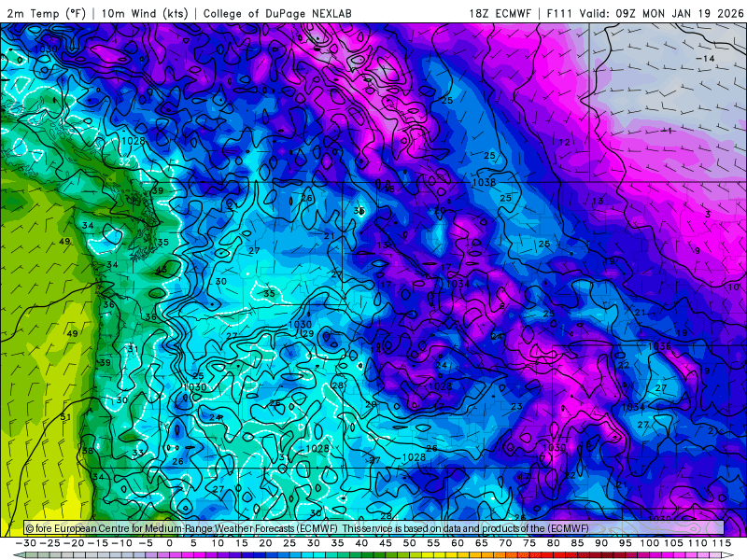Click the "51" temperature value over ocean
Viewport: 747px width, 560px height.
click(x=65, y=417)
